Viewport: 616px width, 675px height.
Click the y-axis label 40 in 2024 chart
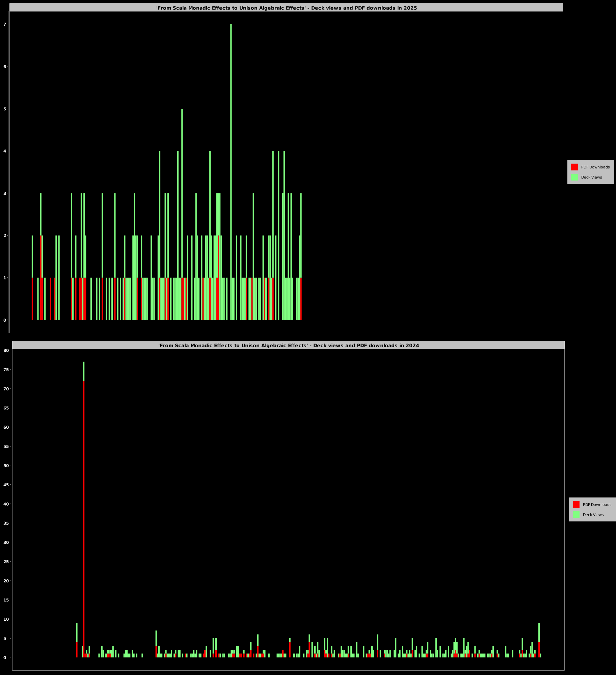point(6,504)
